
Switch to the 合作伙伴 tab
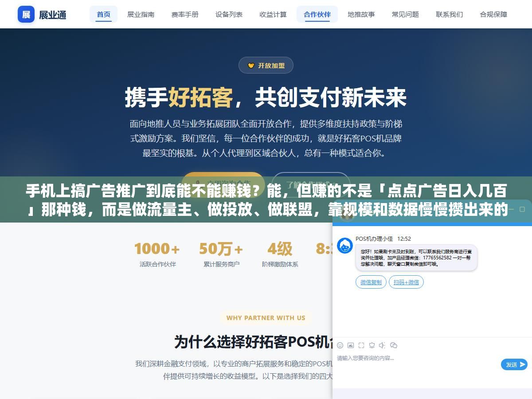317,14
